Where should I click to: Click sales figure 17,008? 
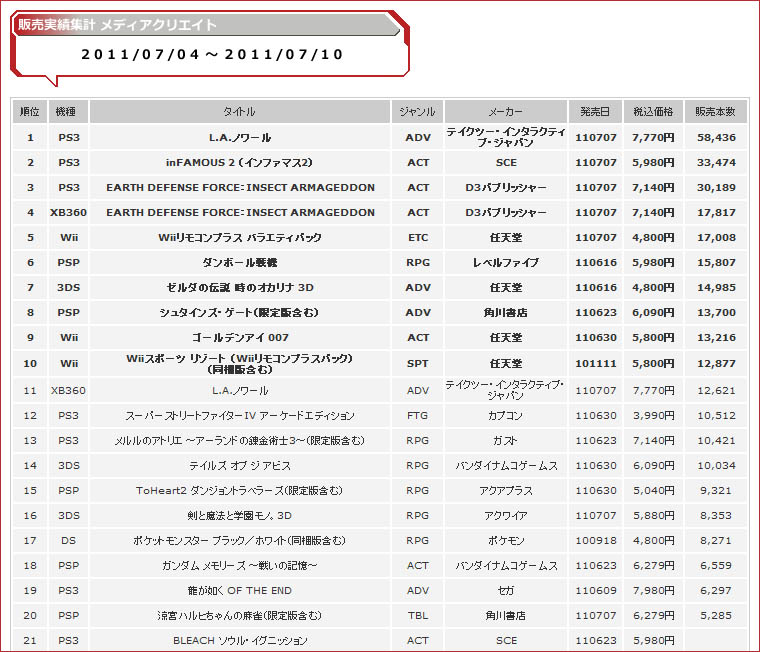point(716,238)
